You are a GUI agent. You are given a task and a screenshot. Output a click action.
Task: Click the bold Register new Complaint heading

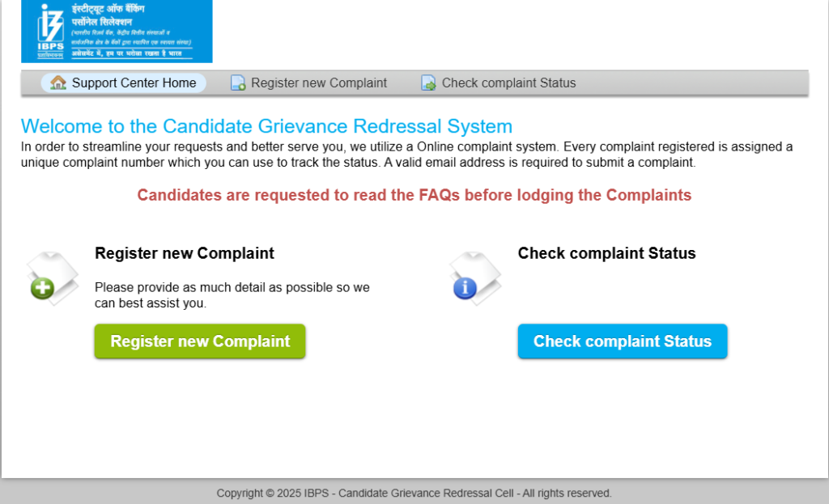(185, 253)
